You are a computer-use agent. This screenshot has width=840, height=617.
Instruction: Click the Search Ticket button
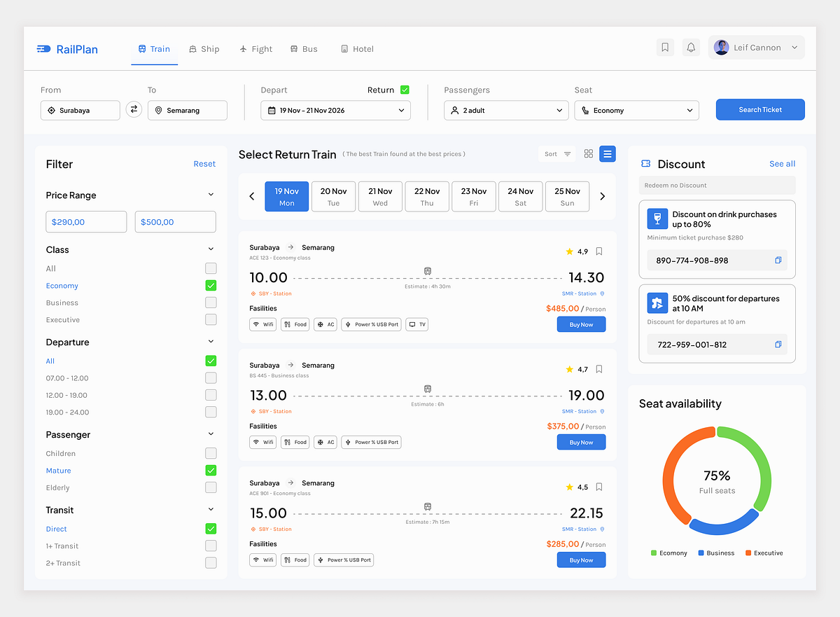tap(760, 109)
